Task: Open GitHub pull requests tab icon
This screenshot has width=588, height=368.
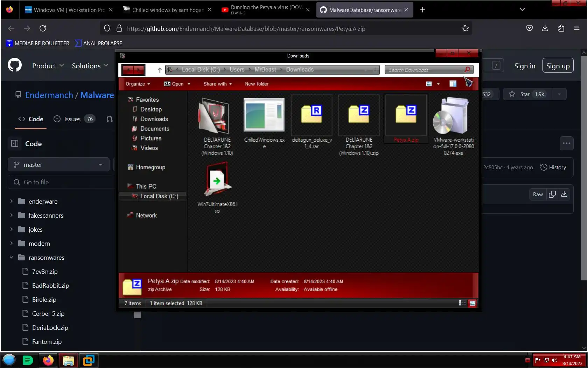Action: click(110, 119)
